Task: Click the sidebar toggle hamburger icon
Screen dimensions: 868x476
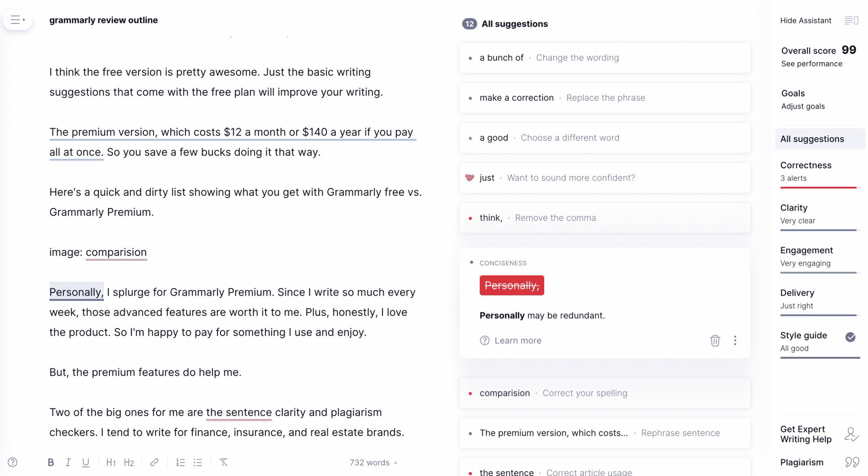Action: coord(18,20)
